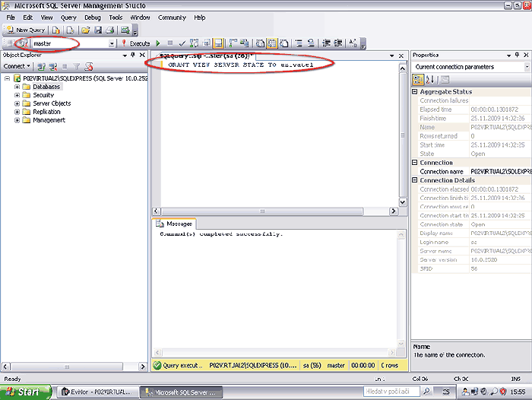Select the Management tree item
This screenshot has width=532, height=400.
pos(49,120)
